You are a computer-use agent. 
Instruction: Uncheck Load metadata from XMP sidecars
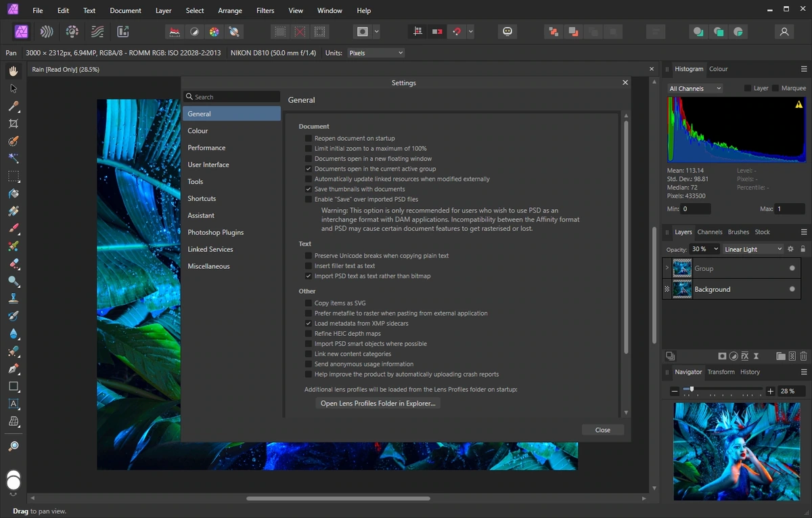(x=309, y=324)
